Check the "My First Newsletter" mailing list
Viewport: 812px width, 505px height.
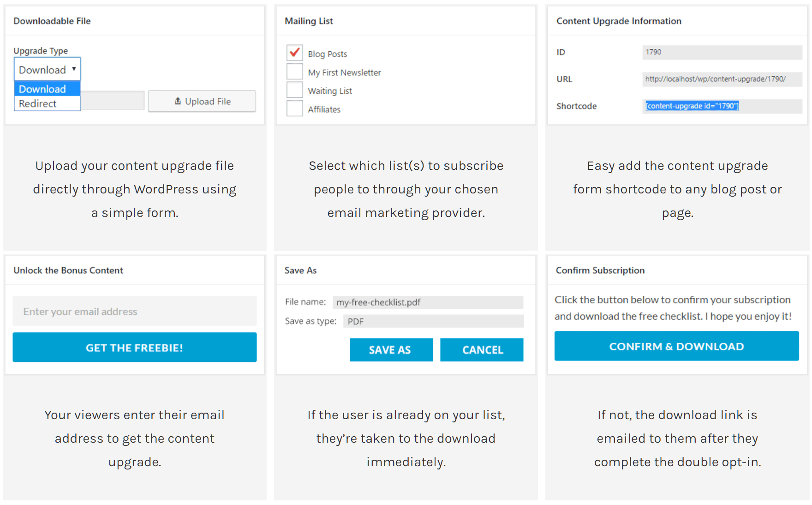294,71
